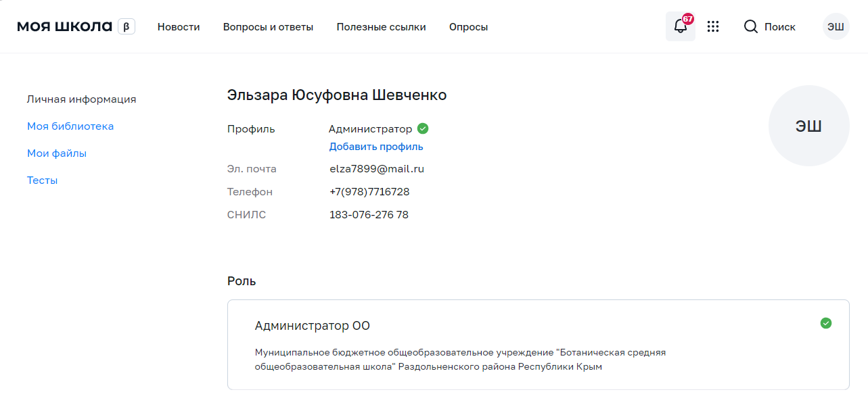868x415 pixels.
Task: Click the large ЭШ profile picture
Action: point(808,126)
